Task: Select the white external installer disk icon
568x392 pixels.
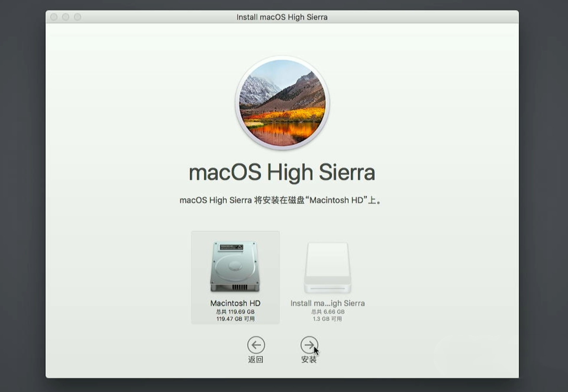Action: click(327, 268)
